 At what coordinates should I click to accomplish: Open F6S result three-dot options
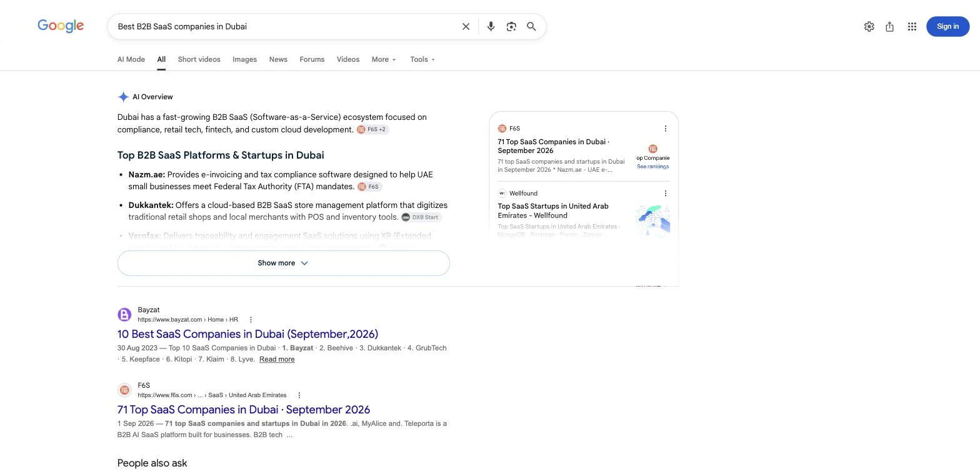(x=299, y=395)
